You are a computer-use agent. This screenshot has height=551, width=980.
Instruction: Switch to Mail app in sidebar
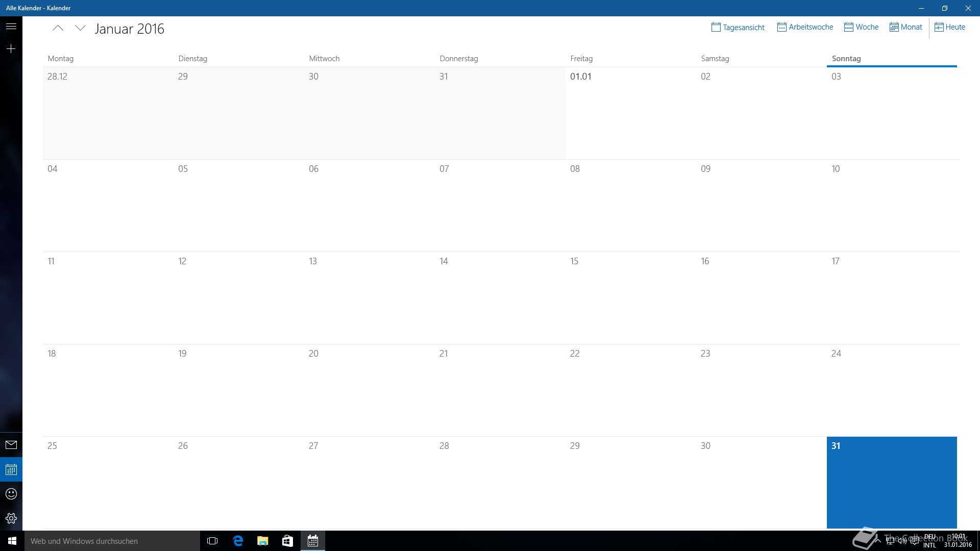pyautogui.click(x=11, y=445)
